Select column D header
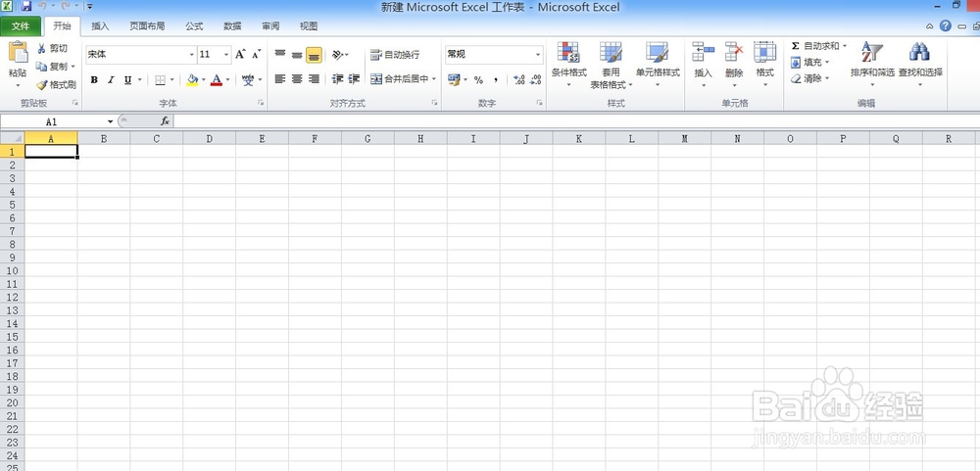The height and width of the screenshot is (471, 980). (x=210, y=139)
